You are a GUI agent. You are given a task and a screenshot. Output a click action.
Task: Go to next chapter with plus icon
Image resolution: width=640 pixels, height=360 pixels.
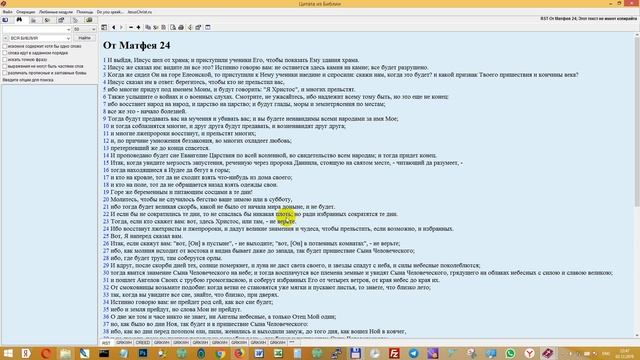pyautogui.click(x=138, y=27)
